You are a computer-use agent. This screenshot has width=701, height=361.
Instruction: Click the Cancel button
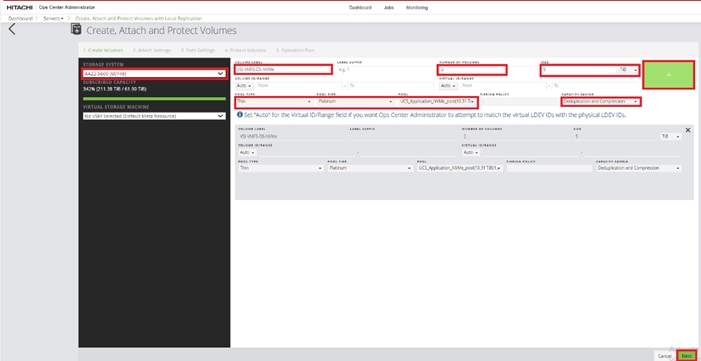coord(665,356)
